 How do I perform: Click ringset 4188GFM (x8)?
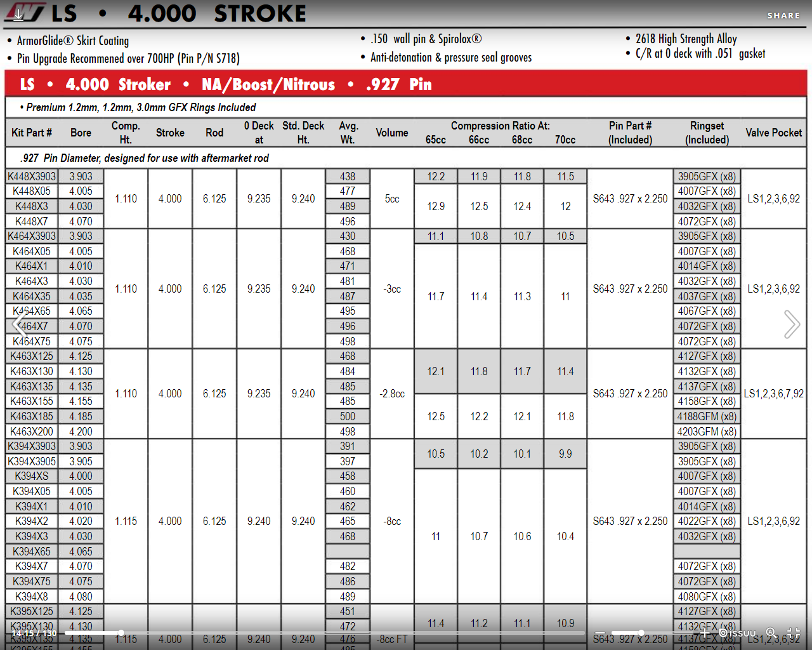[707, 416]
